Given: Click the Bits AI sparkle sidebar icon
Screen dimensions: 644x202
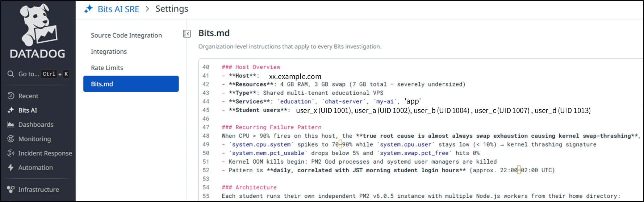Looking at the screenshot, I should coord(11,110).
